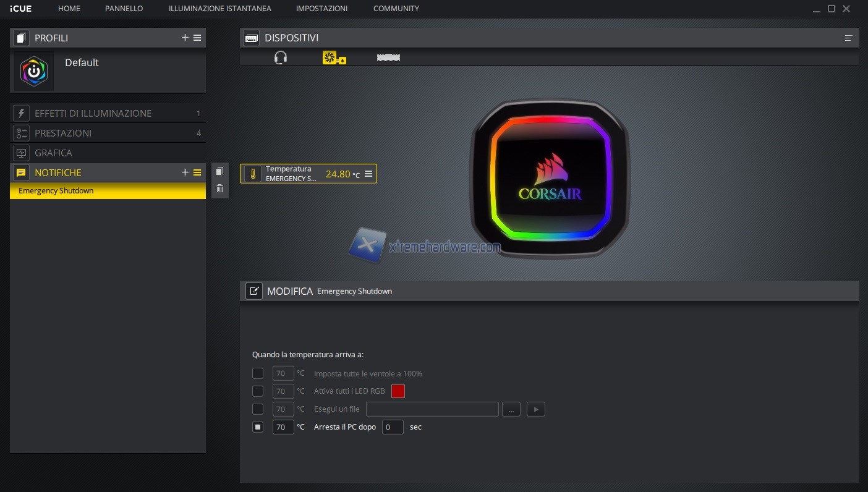This screenshot has height=492, width=868.
Task: Delete notification using the trash icon
Action: [x=219, y=189]
